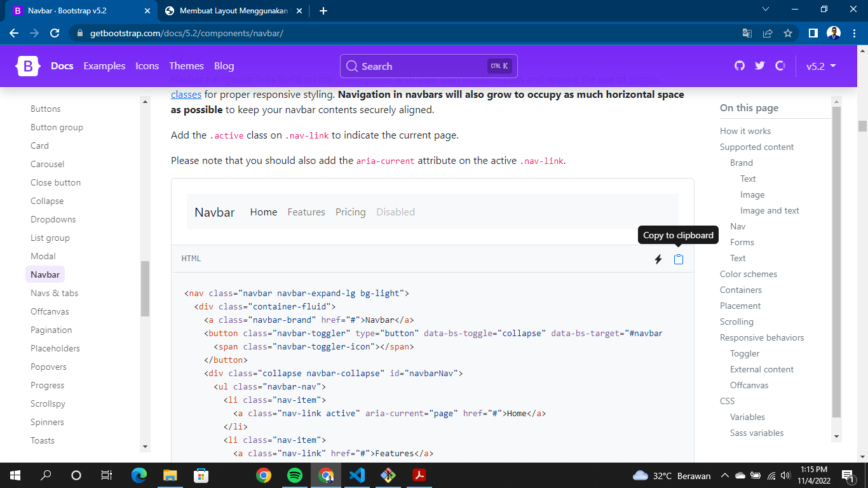Open Toasts in the sidebar

pos(43,440)
